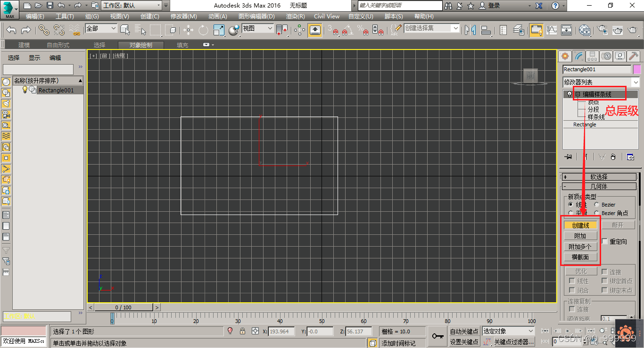Screen dimensions: 644x348
Task: Open the 全部 selection filter dropdown
Action: 101,28
